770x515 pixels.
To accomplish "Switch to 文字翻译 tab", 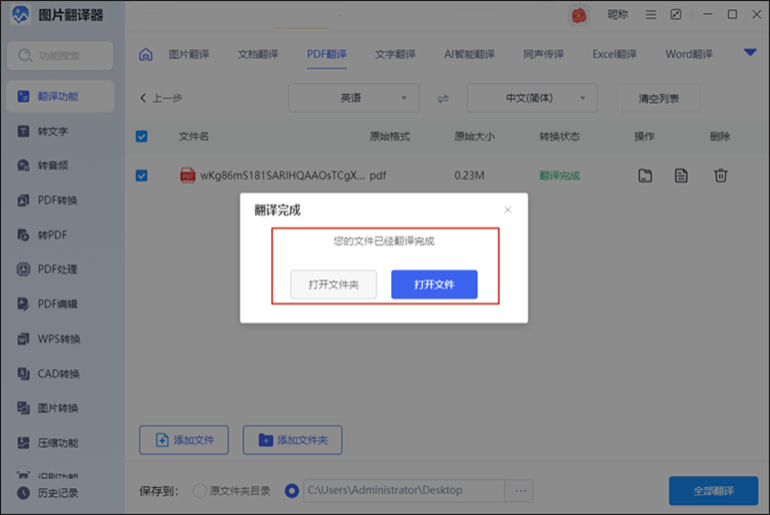I will 395,54.
